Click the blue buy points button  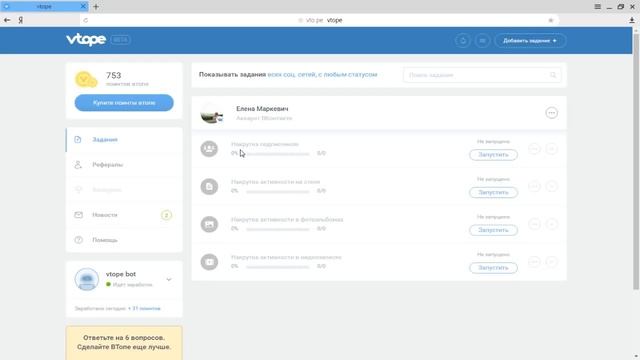pyautogui.click(x=124, y=103)
